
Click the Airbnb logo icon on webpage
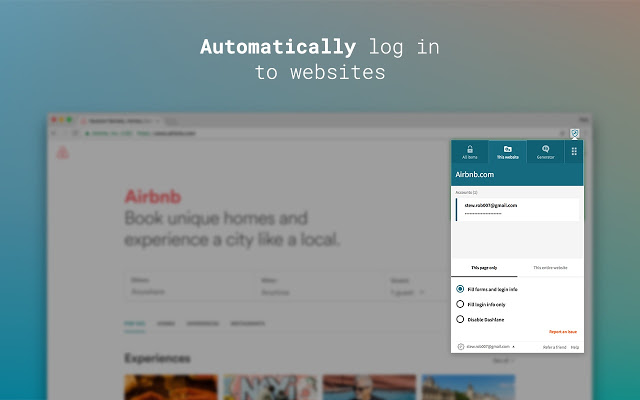tap(62, 153)
